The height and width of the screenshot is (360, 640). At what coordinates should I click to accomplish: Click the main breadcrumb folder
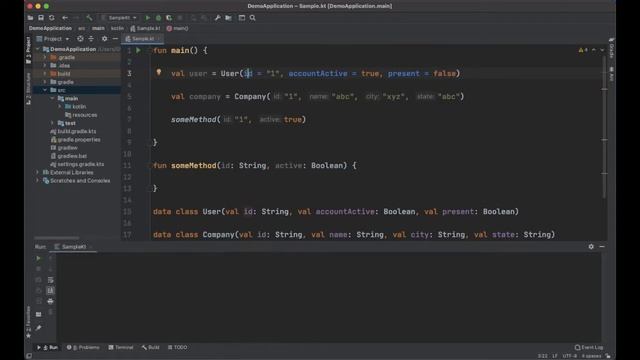point(98,29)
